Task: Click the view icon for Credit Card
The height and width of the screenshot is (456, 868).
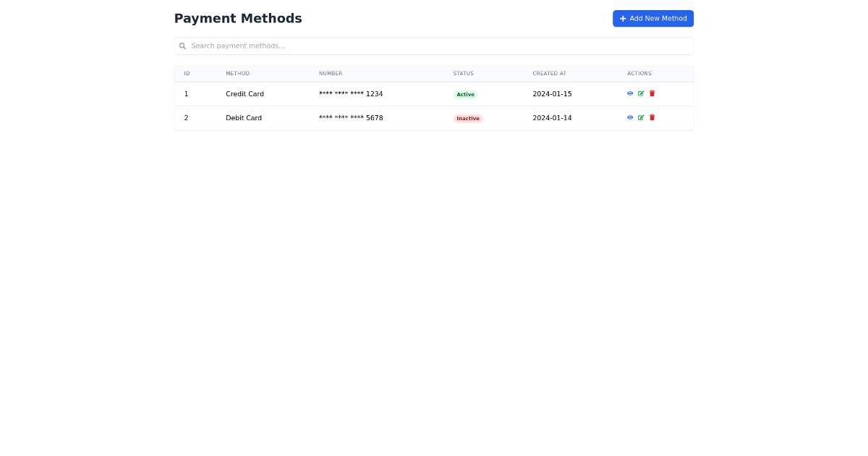Action: 630,93
